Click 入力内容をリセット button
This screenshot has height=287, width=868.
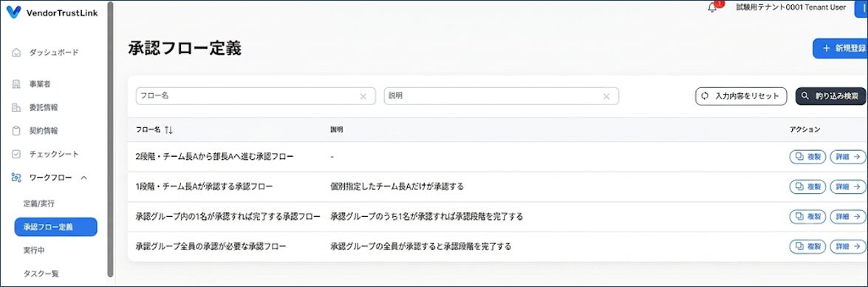741,96
